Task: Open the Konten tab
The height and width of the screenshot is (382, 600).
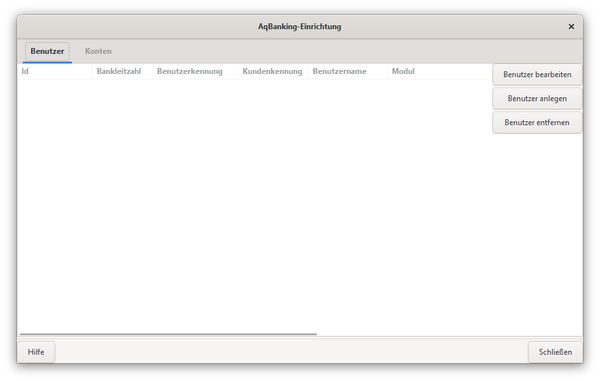Action: (98, 51)
